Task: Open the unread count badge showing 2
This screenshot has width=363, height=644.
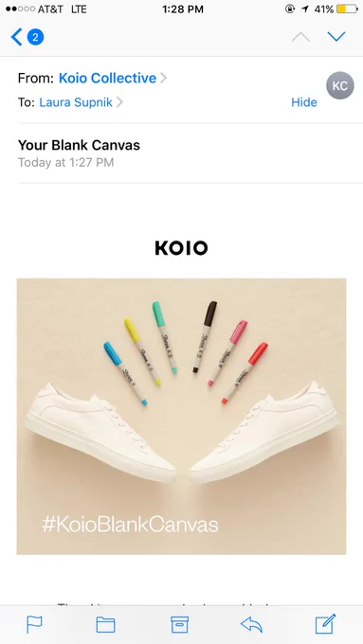Action: pos(35,37)
